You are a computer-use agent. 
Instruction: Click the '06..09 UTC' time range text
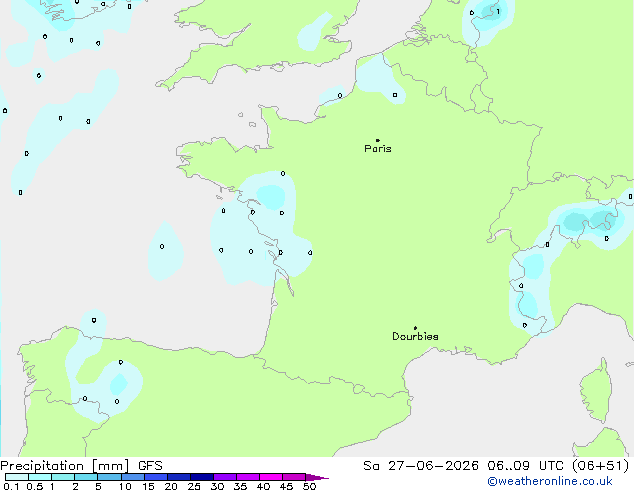(x=525, y=466)
